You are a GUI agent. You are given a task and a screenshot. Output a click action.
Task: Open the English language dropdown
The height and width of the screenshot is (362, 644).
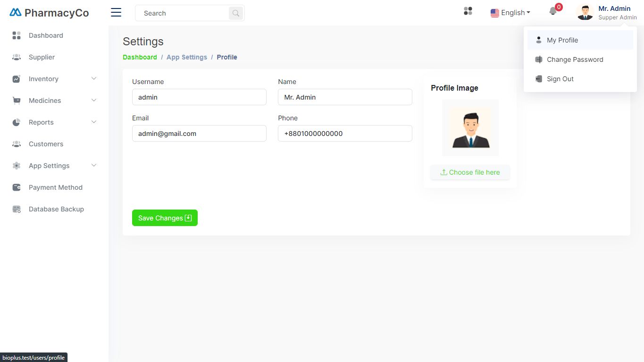510,13
